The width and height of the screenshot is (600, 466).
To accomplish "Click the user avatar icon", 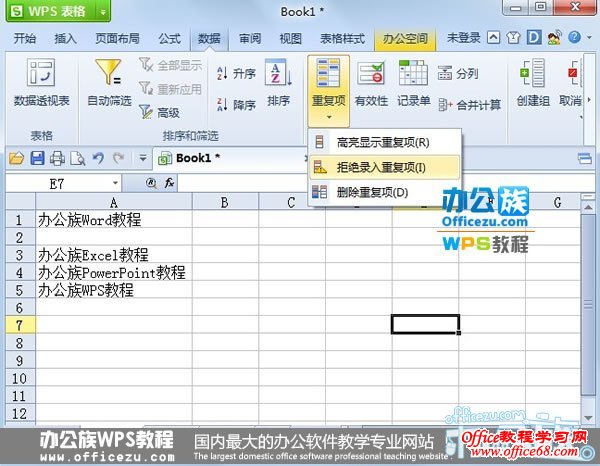I will coord(554,37).
